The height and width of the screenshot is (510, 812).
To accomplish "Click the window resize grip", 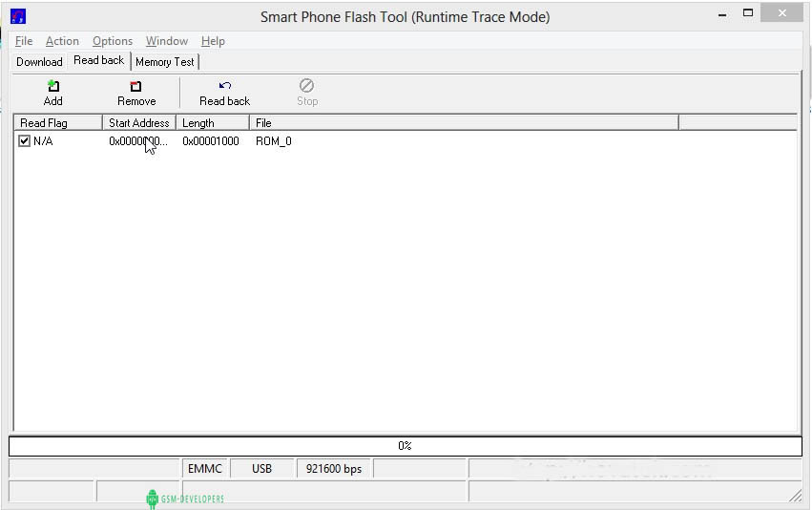I will pos(796,496).
